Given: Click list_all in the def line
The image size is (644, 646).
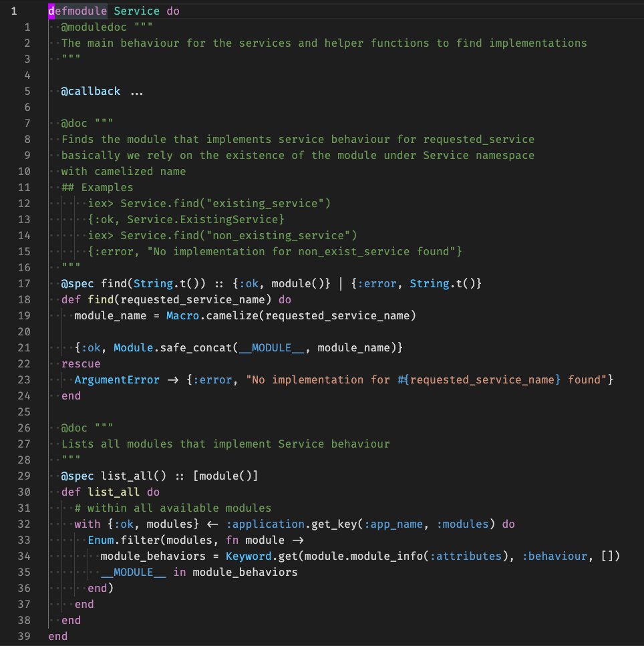Looking at the screenshot, I should click(114, 492).
